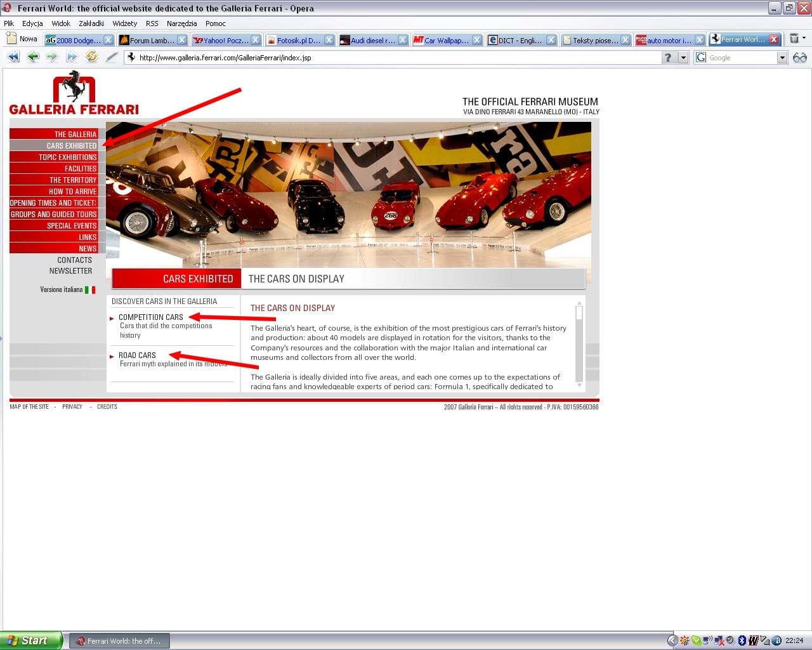This screenshot has height=650, width=812.
Task: Close the 2008 Dodge tab
Action: (x=108, y=40)
